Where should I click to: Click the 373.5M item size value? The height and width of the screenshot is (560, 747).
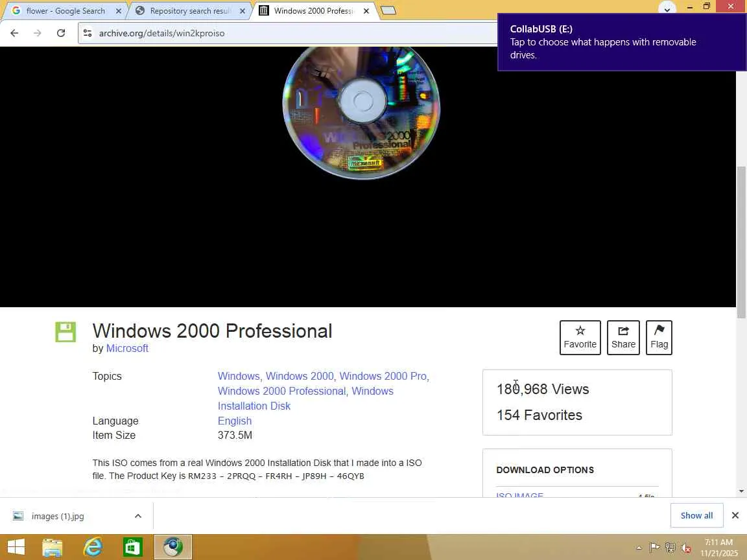(x=235, y=436)
